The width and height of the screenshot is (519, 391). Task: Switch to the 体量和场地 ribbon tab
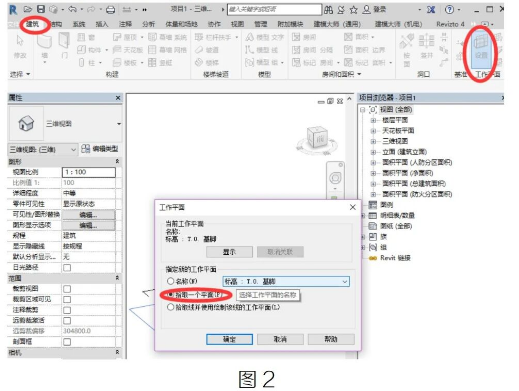click(x=181, y=24)
